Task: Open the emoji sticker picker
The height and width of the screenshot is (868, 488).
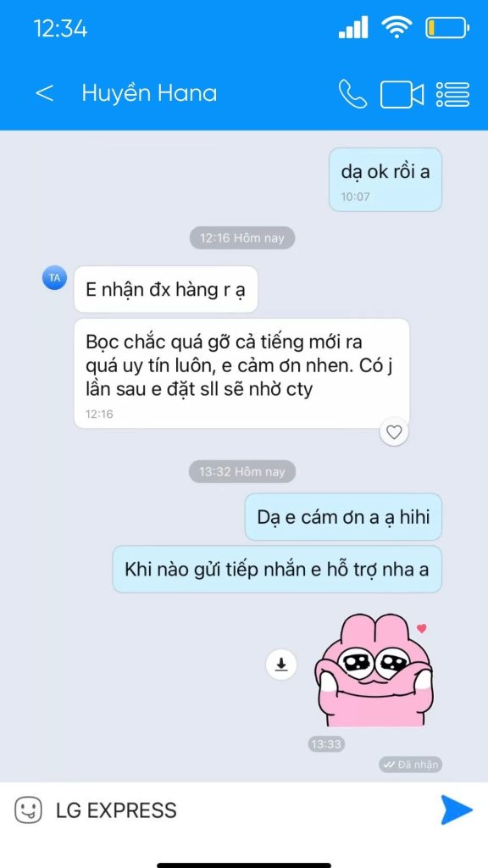Action: pos(28,810)
